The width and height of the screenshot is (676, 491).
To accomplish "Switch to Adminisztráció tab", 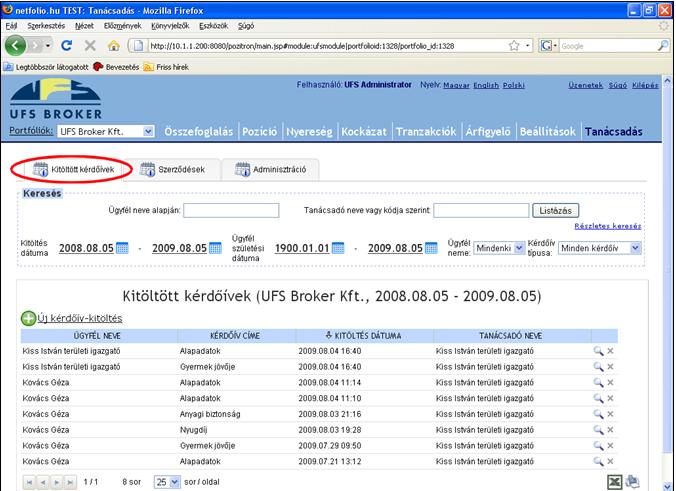I will [270, 169].
